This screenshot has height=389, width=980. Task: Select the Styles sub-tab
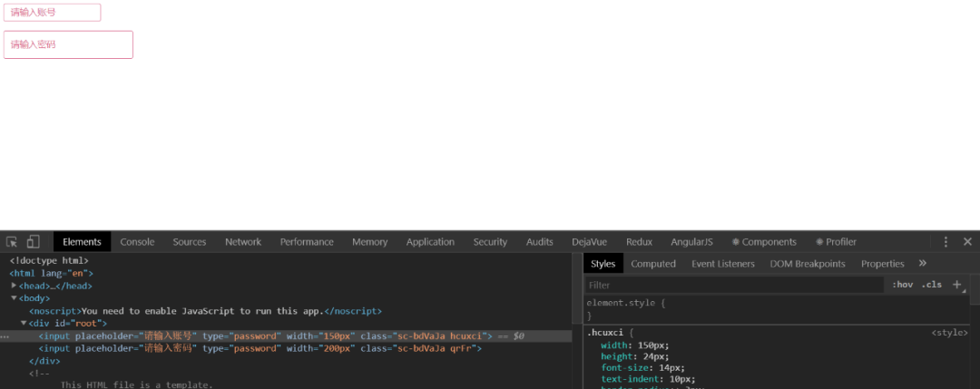point(603,264)
